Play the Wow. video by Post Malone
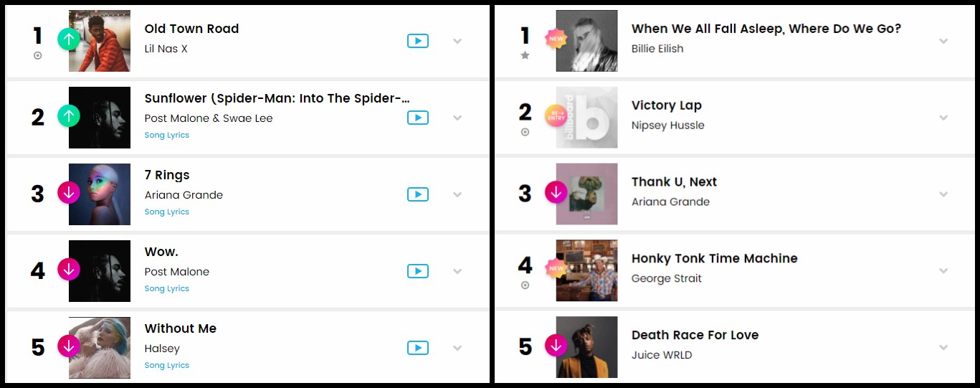 417,271
